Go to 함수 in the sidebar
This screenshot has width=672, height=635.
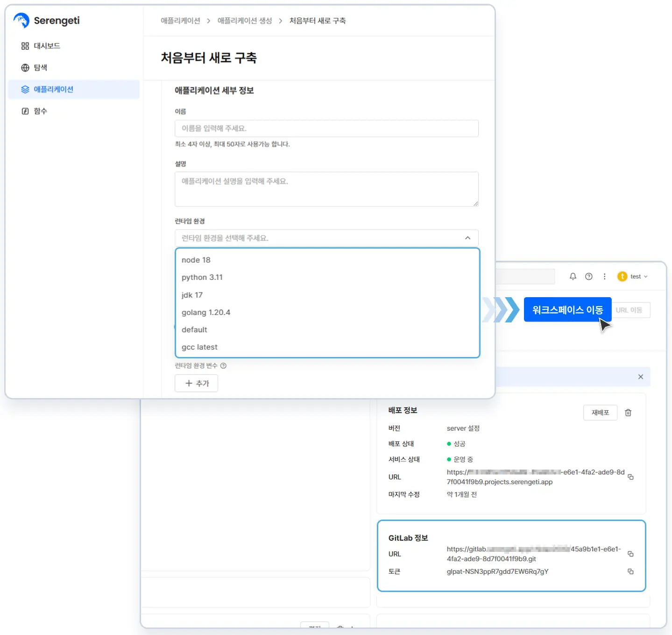(40, 111)
